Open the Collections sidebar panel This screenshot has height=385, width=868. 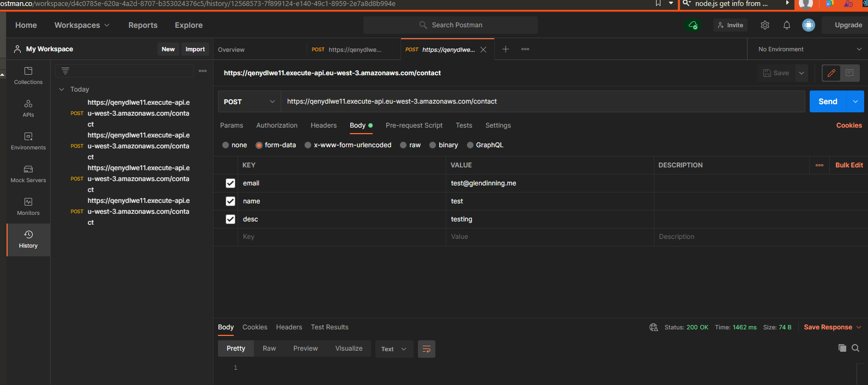[x=28, y=76]
